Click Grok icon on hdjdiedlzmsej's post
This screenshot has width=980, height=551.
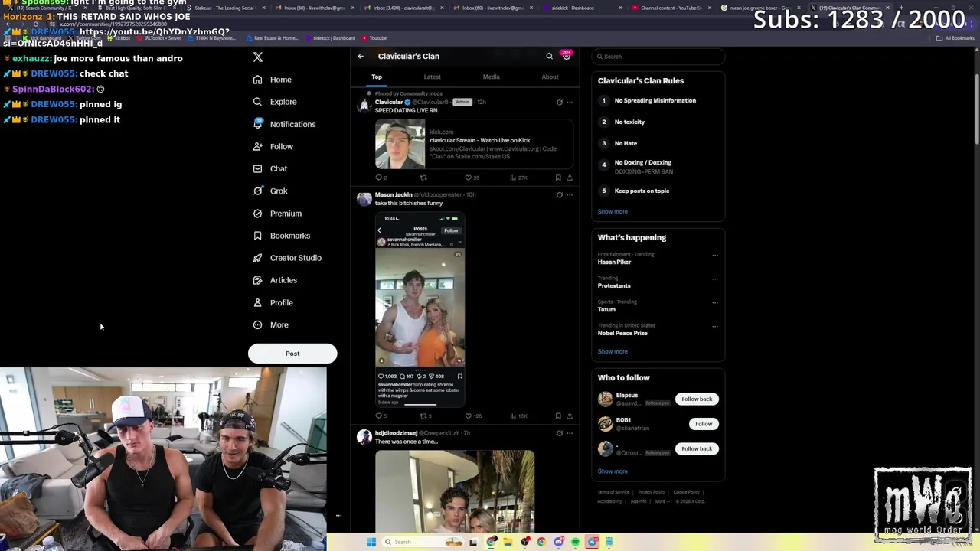pyautogui.click(x=559, y=433)
